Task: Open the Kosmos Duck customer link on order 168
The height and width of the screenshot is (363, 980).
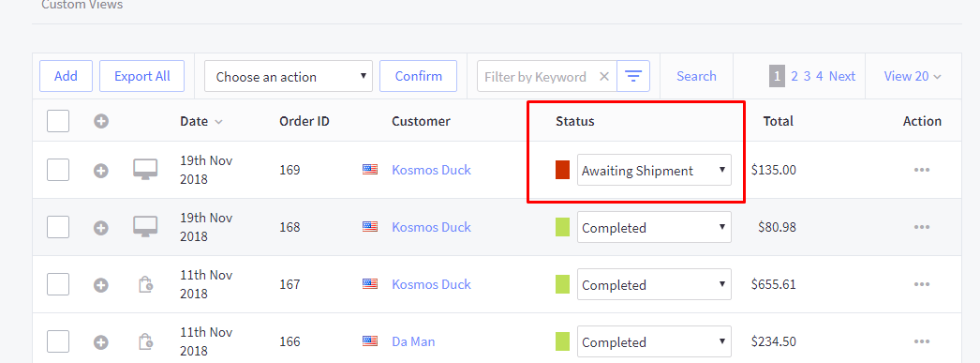Action: (431, 227)
